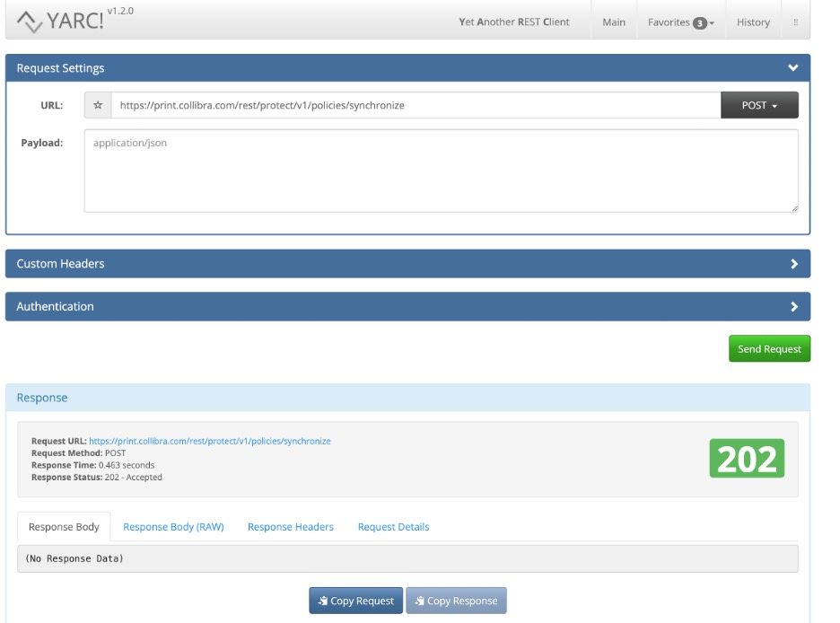The height and width of the screenshot is (623, 840).
Task: Go to the Main menu item
Action: 614,22
